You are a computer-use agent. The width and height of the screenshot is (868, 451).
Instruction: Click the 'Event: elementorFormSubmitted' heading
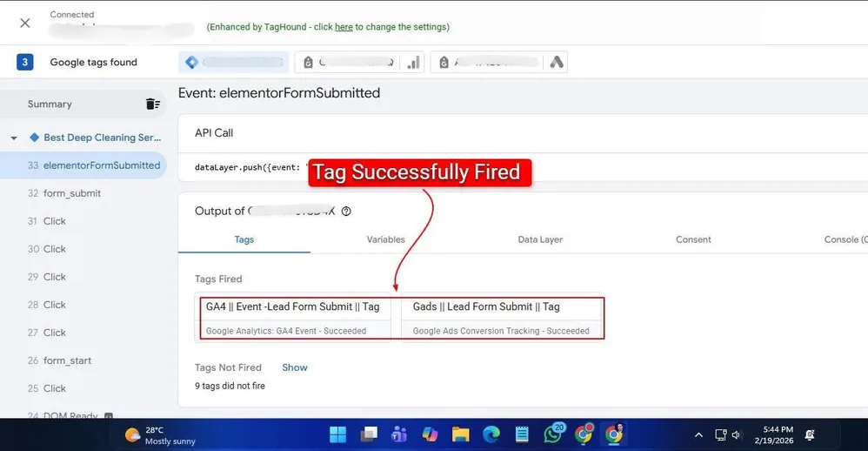pyautogui.click(x=279, y=92)
